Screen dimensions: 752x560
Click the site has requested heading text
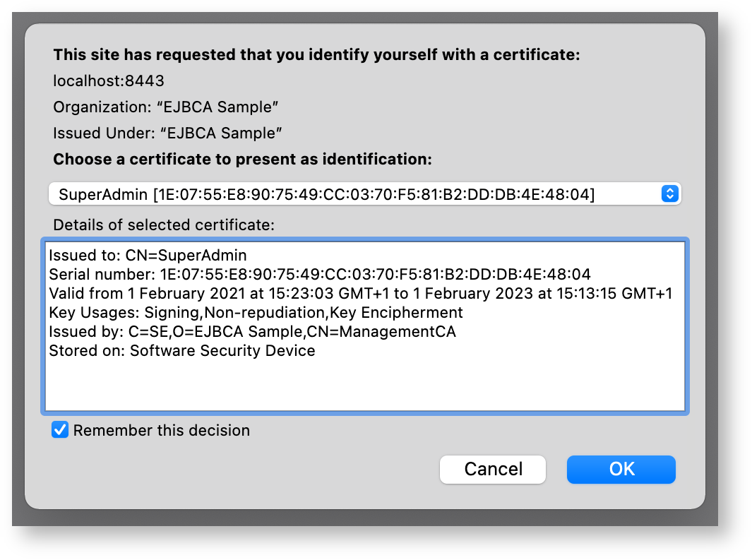coord(316,54)
